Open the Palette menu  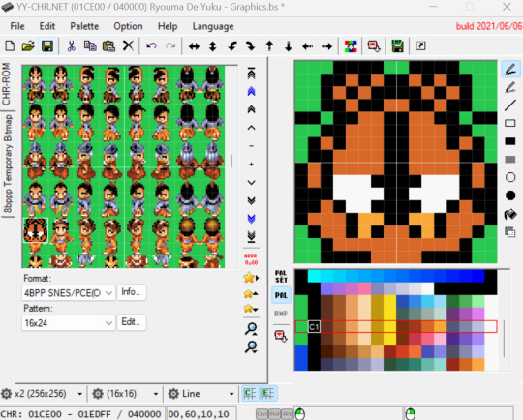pos(84,26)
